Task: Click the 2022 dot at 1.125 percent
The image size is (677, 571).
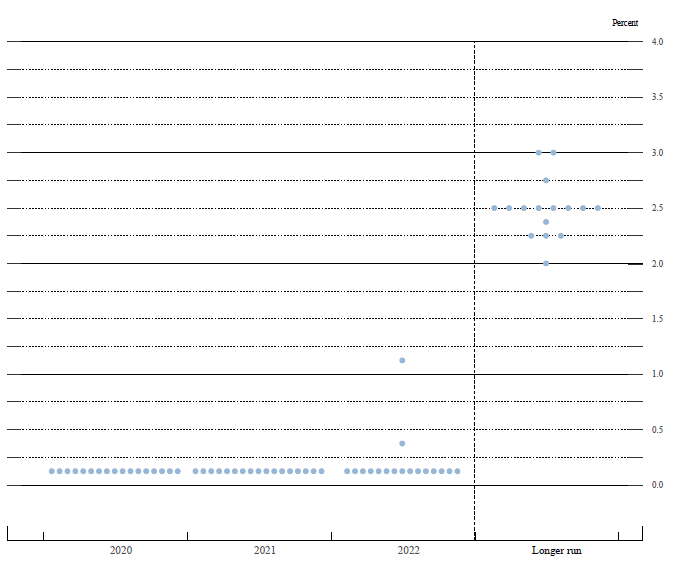Action: pyautogui.click(x=402, y=360)
